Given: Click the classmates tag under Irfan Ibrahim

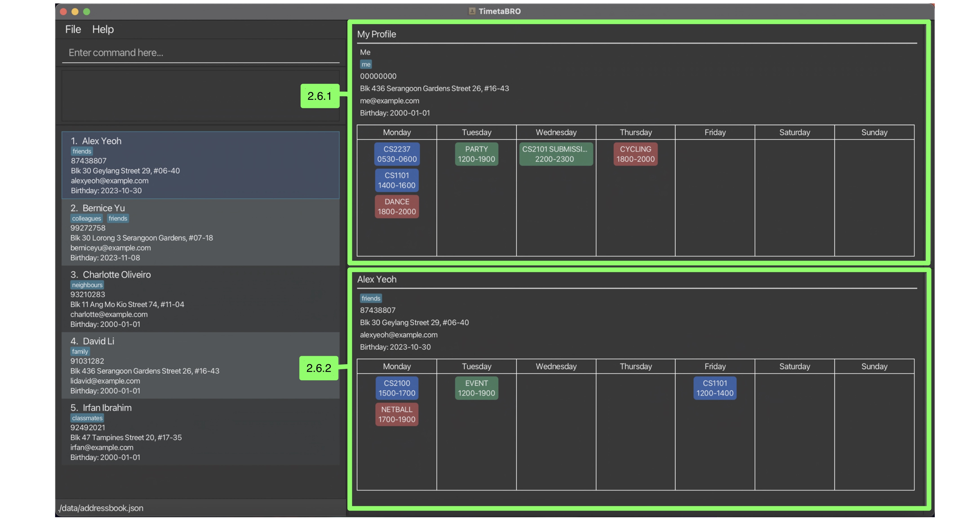Looking at the screenshot, I should [87, 418].
